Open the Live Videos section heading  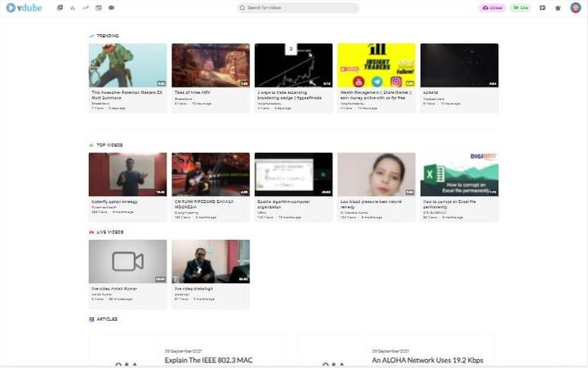110,233
